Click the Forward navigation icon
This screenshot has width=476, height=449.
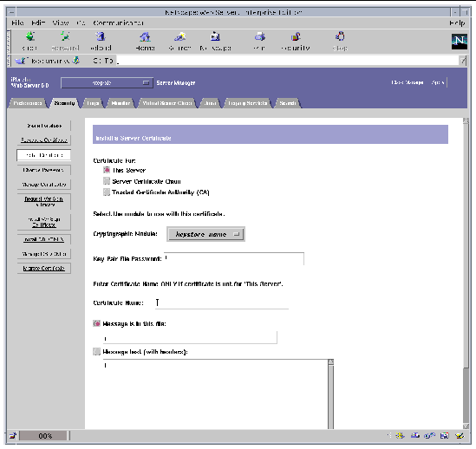click(65, 37)
